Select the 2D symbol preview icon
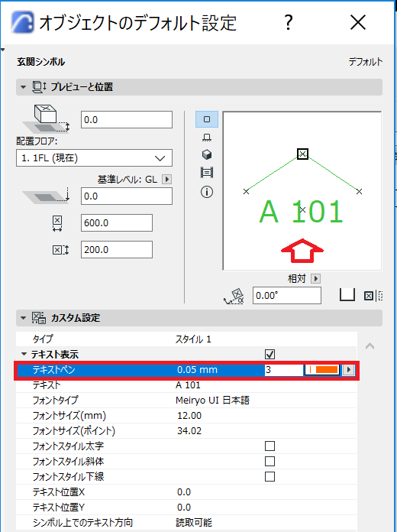Viewport: 397px width, 532px height. pyautogui.click(x=207, y=119)
